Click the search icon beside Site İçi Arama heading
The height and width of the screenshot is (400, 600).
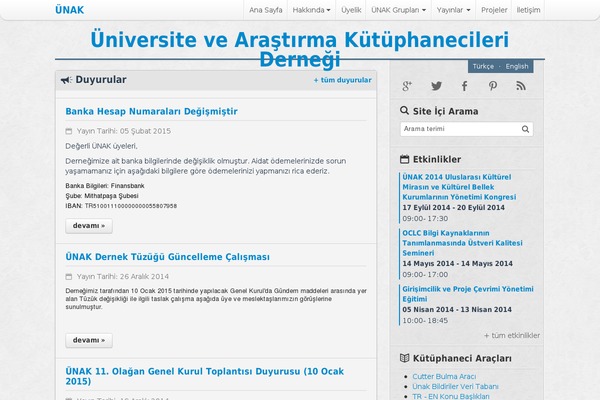(x=404, y=111)
